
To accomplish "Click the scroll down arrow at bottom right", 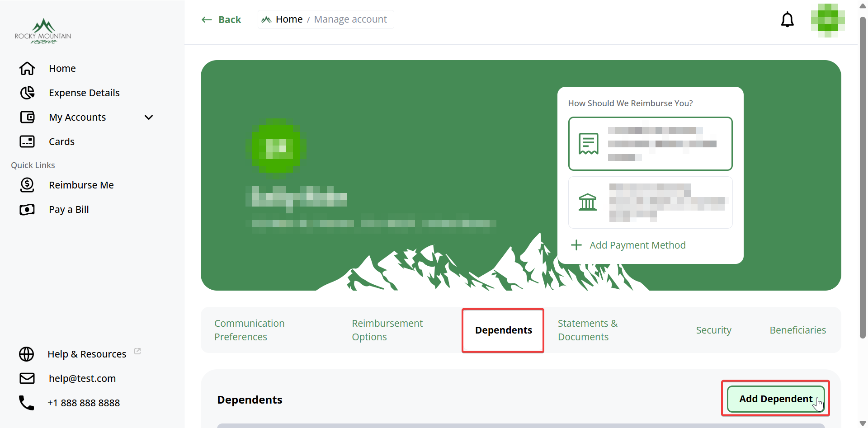I will pyautogui.click(x=863, y=423).
